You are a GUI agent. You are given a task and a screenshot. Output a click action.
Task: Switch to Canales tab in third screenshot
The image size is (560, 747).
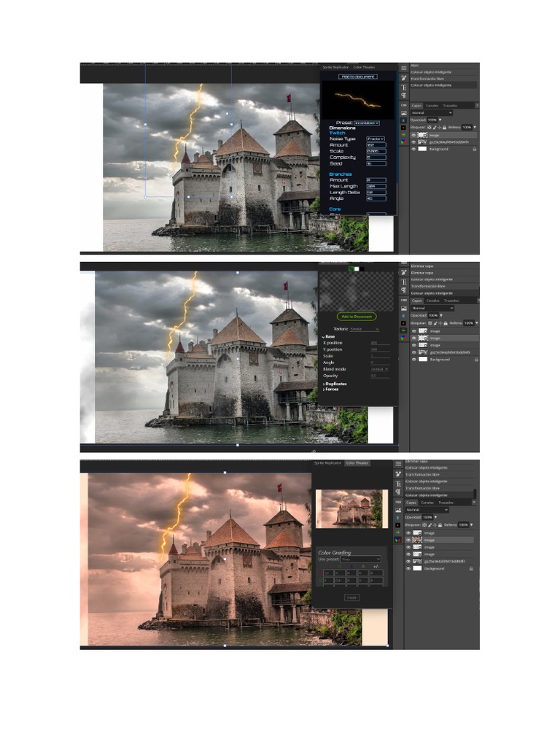[427, 503]
